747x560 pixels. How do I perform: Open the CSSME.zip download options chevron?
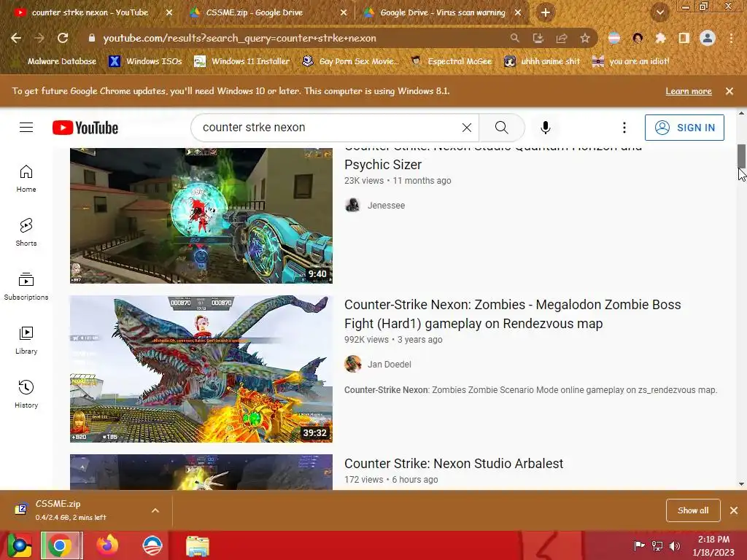(155, 510)
